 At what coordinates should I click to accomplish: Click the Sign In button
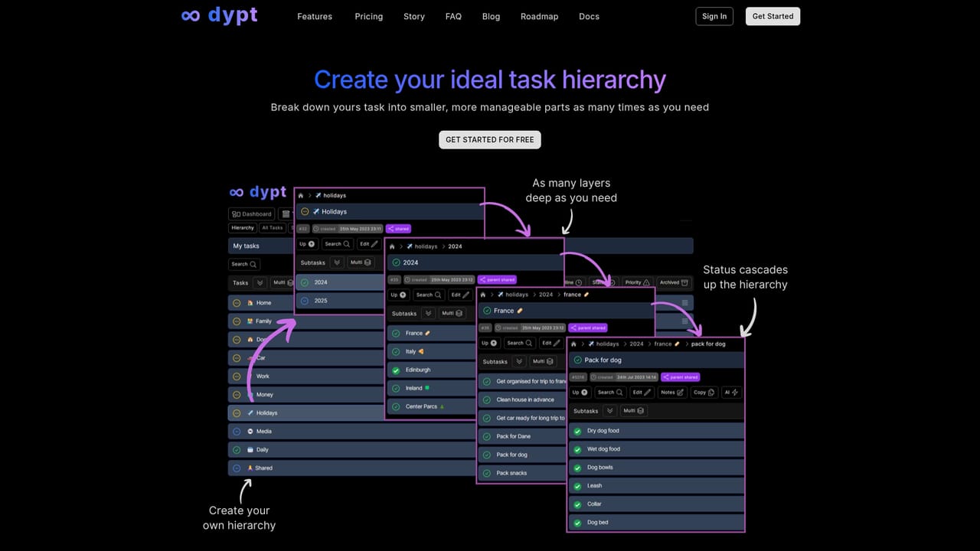pos(714,16)
